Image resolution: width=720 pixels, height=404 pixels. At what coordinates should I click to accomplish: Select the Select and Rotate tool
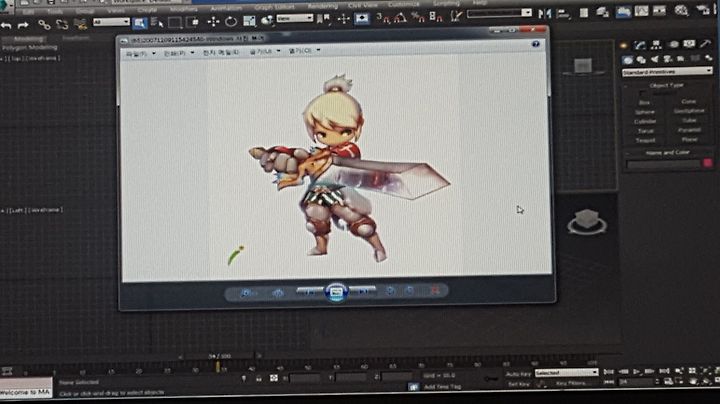pos(231,21)
